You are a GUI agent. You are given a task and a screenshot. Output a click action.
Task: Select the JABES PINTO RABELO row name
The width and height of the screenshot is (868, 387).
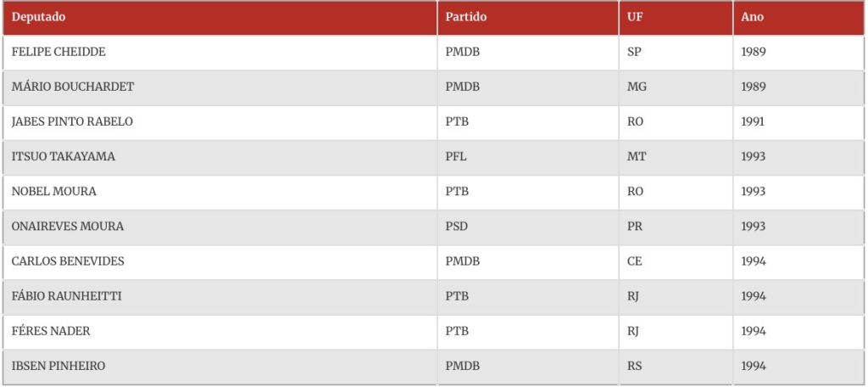[72, 121]
